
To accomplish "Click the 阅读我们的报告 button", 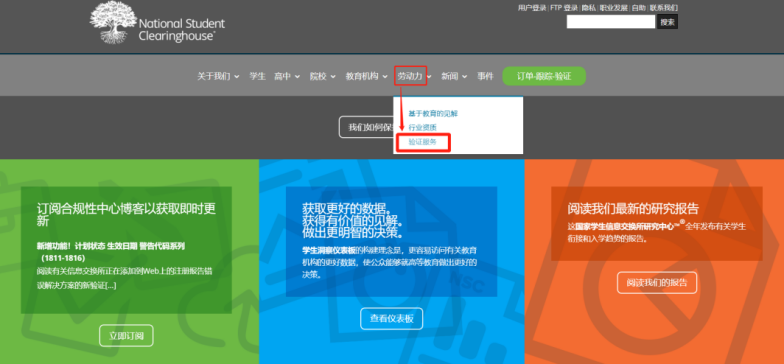I will click(x=656, y=282).
